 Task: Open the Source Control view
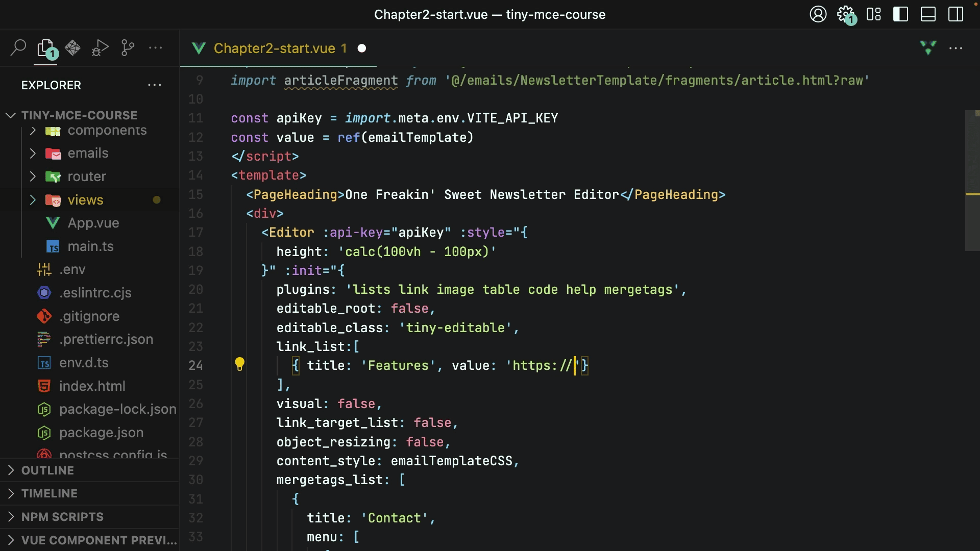pyautogui.click(x=128, y=48)
